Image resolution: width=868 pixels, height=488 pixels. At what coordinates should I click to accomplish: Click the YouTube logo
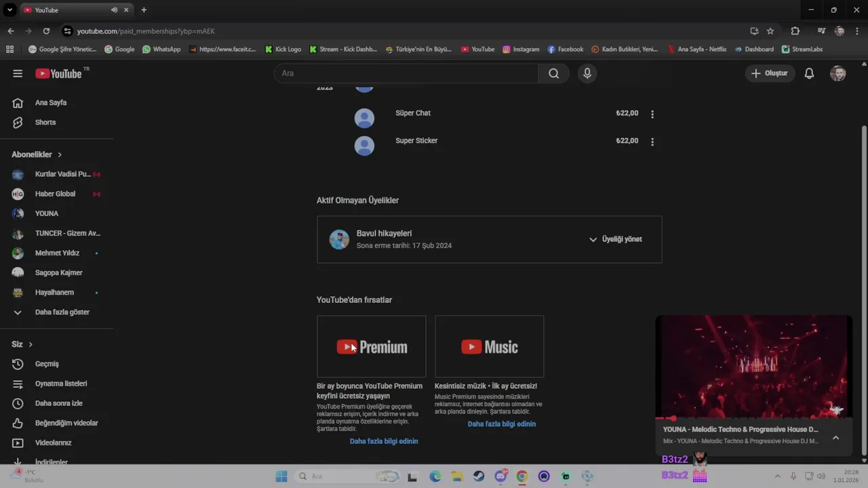point(58,73)
